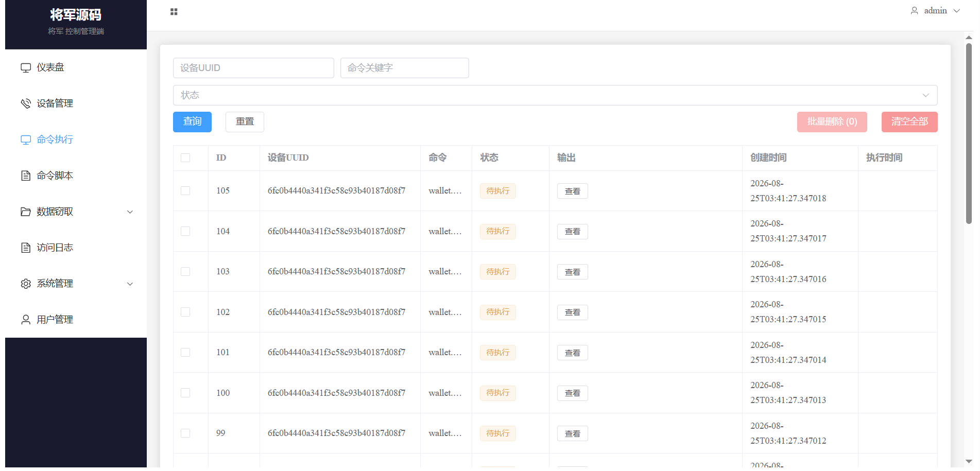
Task: Check the checkbox for row ID 105
Action: click(x=185, y=191)
